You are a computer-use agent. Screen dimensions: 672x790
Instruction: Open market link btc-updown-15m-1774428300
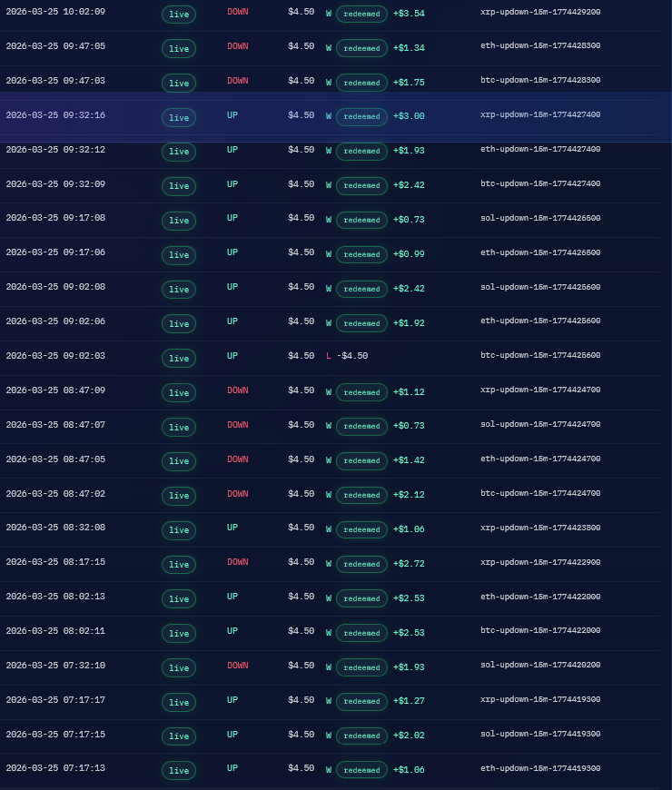click(x=540, y=80)
